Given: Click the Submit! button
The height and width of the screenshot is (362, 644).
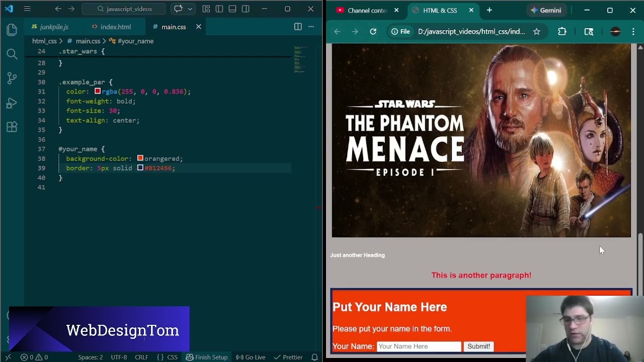Looking at the screenshot, I should click(478, 346).
